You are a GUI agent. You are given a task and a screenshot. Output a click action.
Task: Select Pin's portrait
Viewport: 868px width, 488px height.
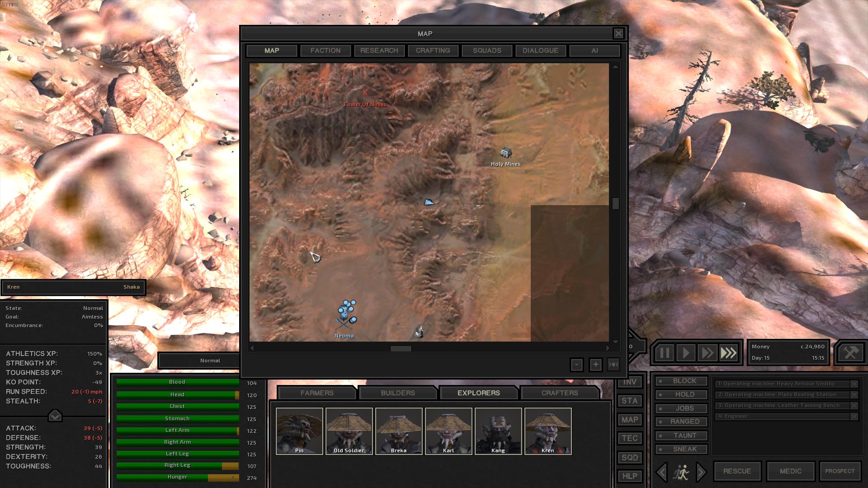coord(299,431)
